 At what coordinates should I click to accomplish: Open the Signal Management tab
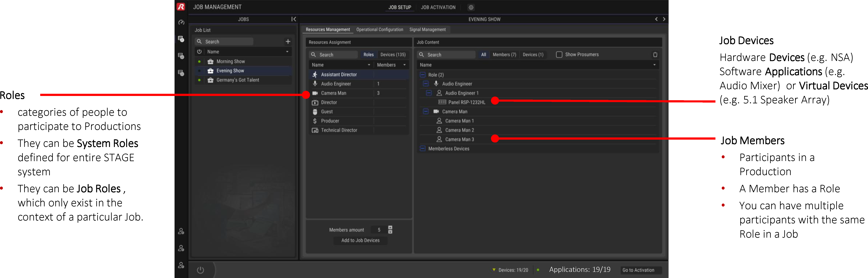[x=428, y=30]
